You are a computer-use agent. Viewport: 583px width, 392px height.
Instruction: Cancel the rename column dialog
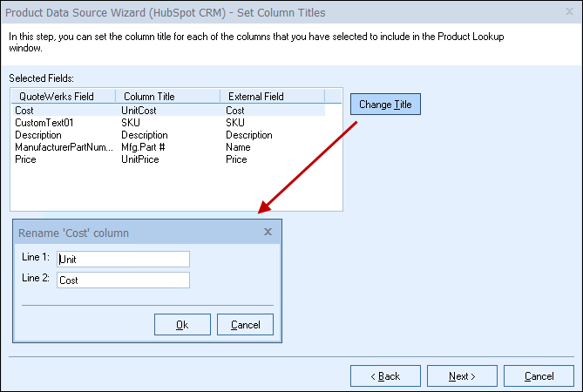[245, 325]
